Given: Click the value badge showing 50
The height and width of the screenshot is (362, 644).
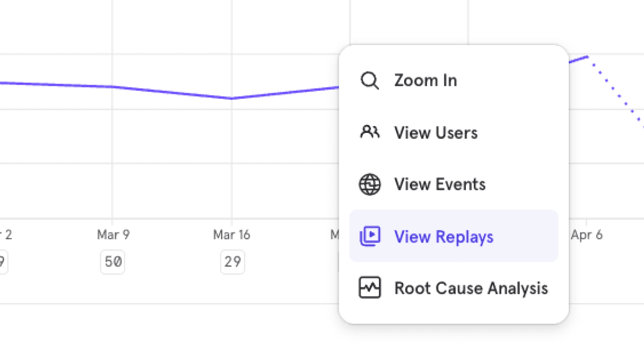Looking at the screenshot, I should click(113, 262).
